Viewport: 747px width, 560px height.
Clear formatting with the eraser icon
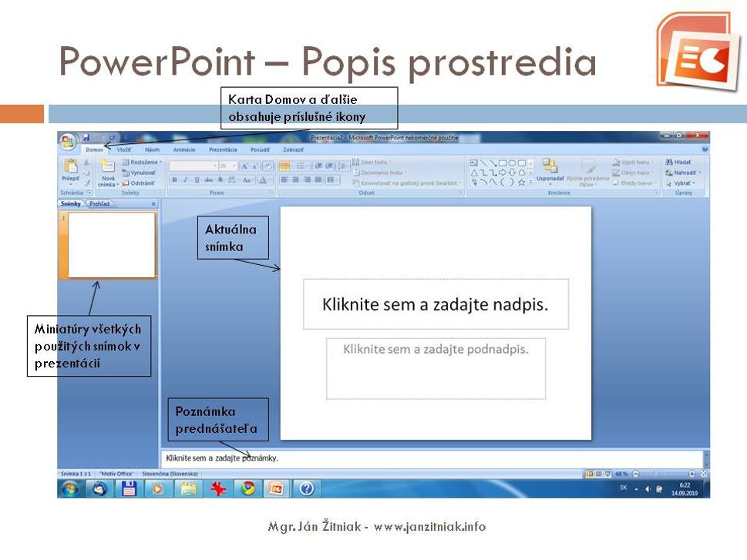coord(268,166)
